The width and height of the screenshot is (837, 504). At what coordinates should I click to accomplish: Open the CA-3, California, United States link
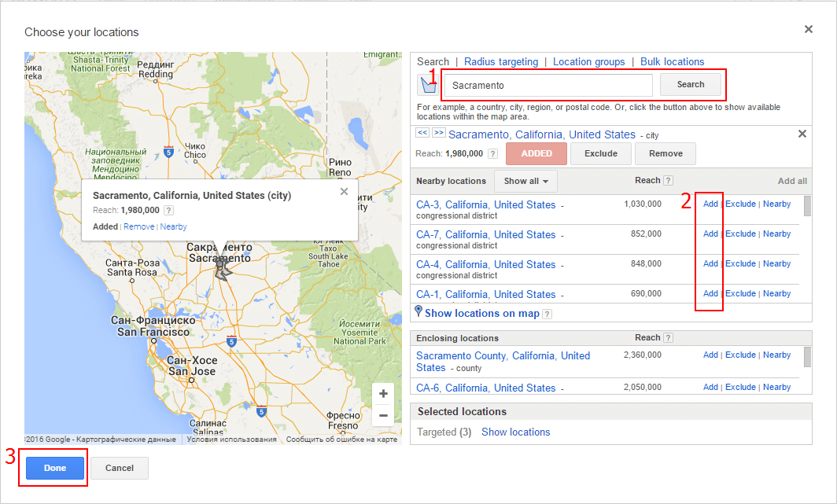click(x=486, y=204)
